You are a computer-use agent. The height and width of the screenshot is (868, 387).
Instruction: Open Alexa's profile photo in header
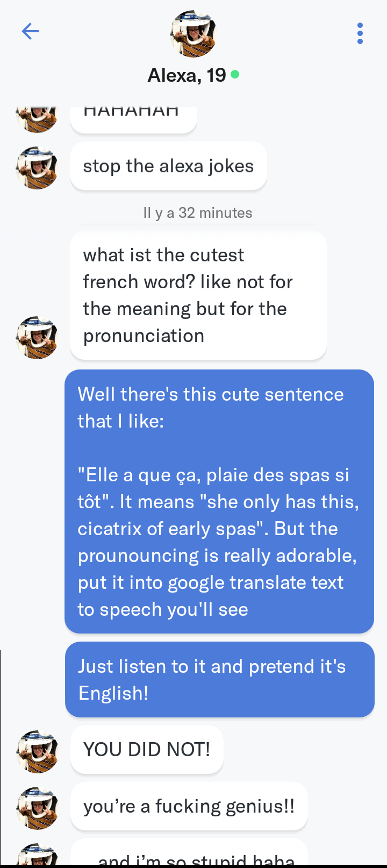pos(193,34)
